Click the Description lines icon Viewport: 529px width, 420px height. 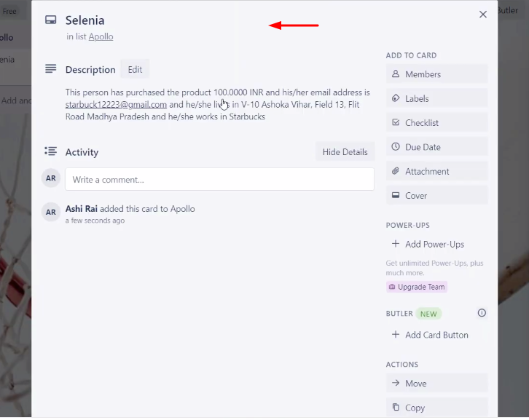coord(50,68)
